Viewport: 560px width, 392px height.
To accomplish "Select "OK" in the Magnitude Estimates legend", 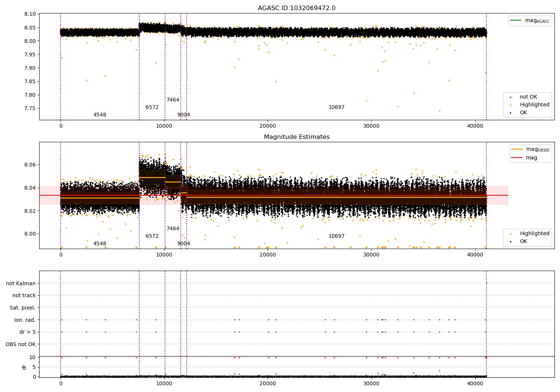I will (523, 242).
